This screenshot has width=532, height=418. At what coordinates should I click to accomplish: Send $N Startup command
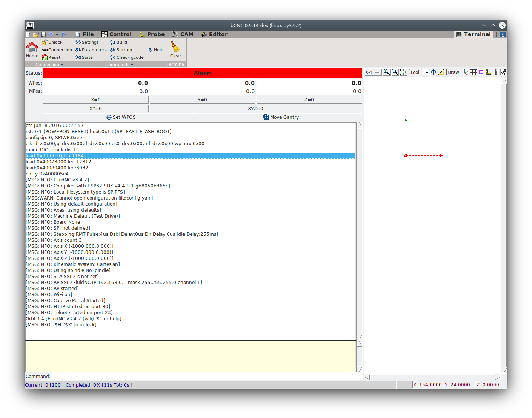click(x=121, y=50)
